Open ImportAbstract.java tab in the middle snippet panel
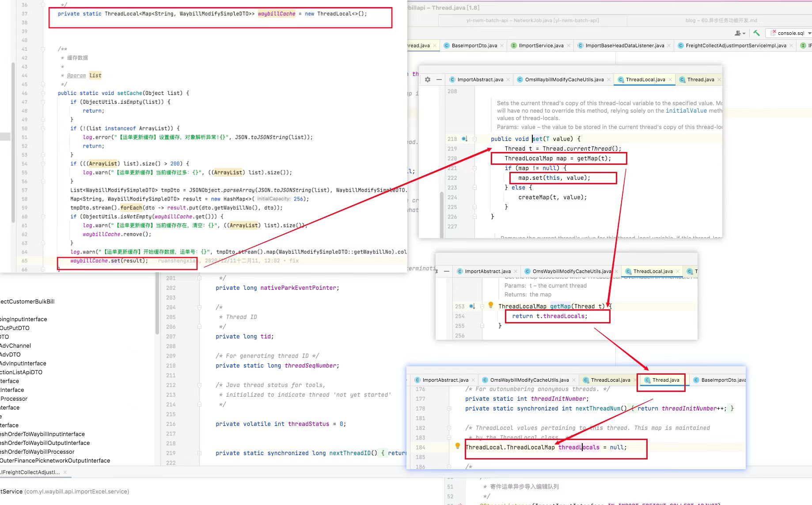This screenshot has width=812, height=505. [488, 271]
